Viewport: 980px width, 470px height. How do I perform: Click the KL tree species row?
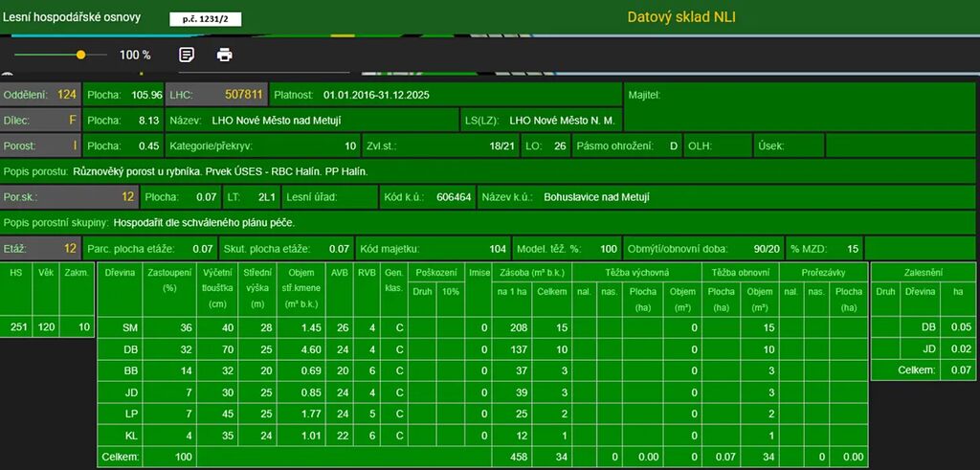[130, 436]
